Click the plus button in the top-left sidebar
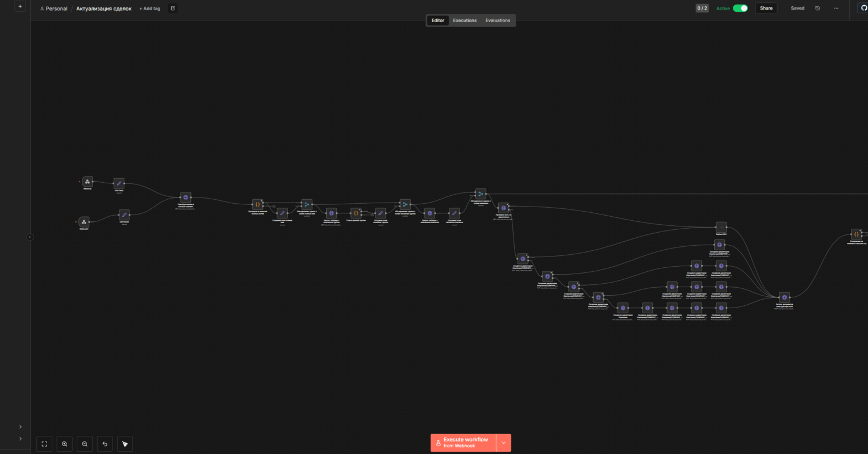Image resolution: width=868 pixels, height=454 pixels. [x=20, y=7]
